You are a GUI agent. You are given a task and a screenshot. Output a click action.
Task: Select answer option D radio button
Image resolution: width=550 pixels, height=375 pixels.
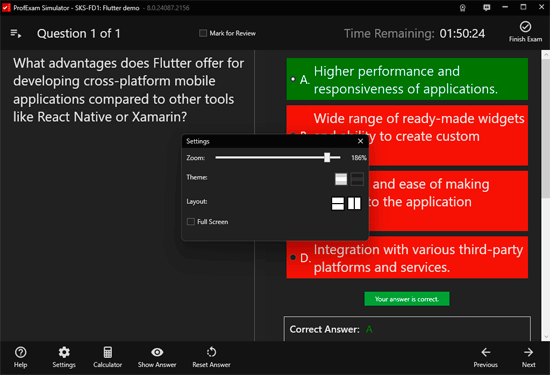pyautogui.click(x=293, y=257)
